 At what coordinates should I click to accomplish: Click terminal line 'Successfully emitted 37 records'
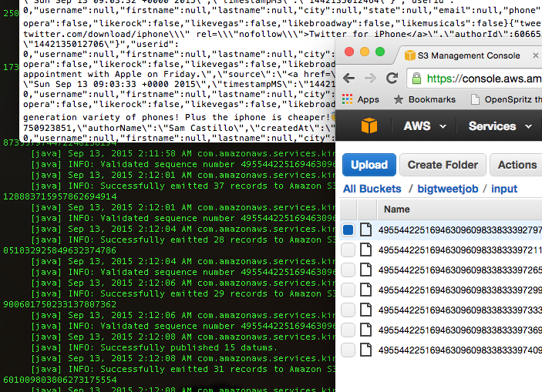click(x=183, y=186)
